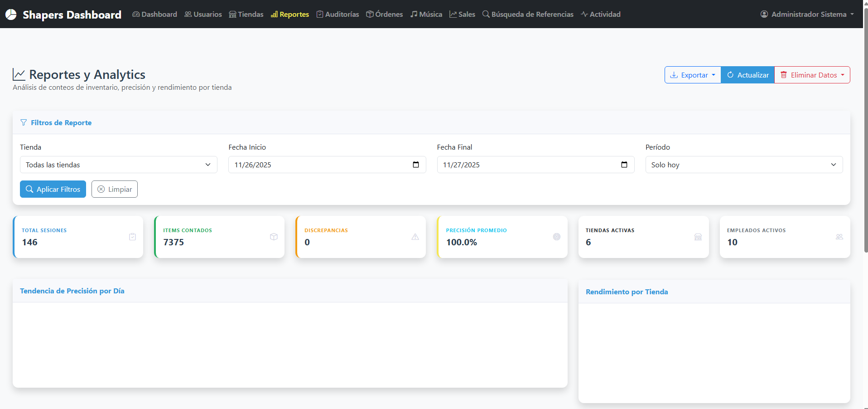Open the Tienda dropdown selector
Viewport: 868px width, 409px height.
(118, 165)
